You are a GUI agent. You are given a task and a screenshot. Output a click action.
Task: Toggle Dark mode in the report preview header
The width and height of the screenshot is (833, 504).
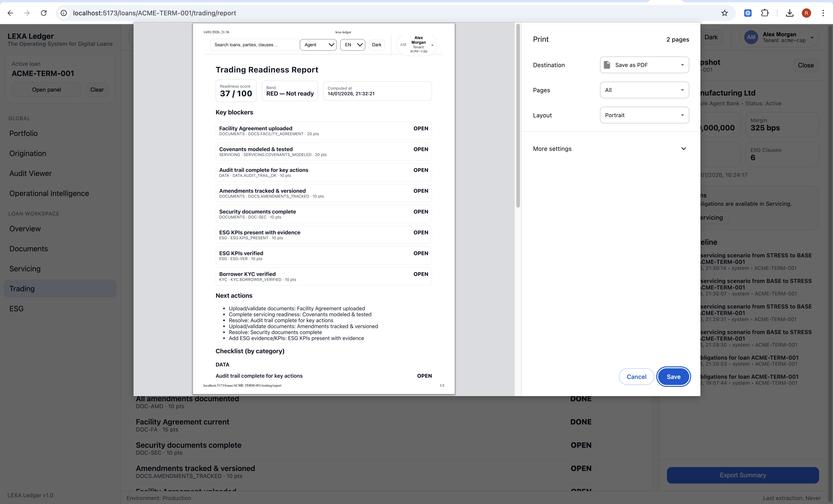pos(376,45)
